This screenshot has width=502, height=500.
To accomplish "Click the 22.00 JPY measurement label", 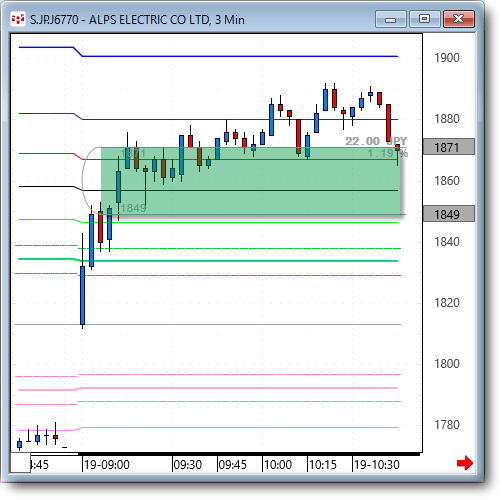I will (376, 141).
